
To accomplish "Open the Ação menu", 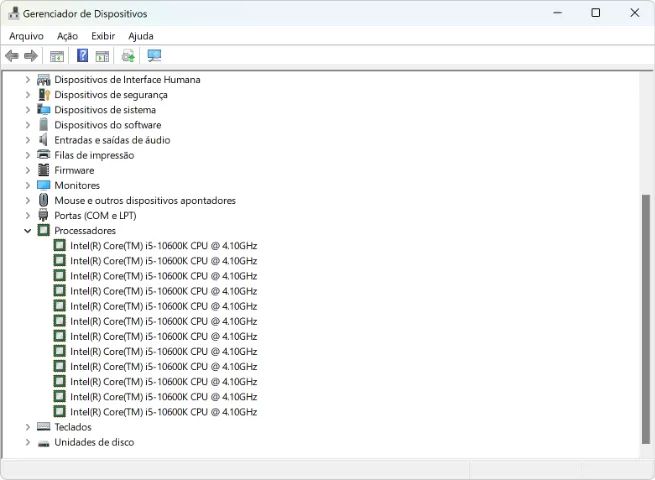I will click(67, 36).
